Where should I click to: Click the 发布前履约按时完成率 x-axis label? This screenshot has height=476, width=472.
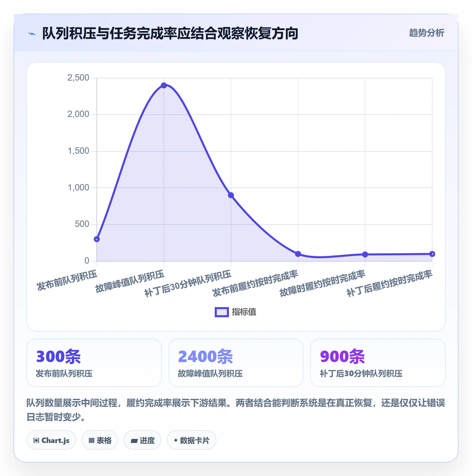[255, 284]
